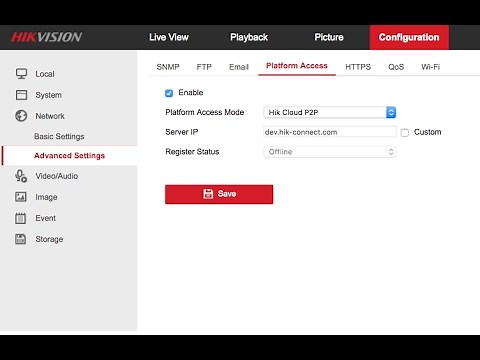The height and width of the screenshot is (360, 480).
Task: Uncheck the Enable checkbox
Action: (x=169, y=93)
